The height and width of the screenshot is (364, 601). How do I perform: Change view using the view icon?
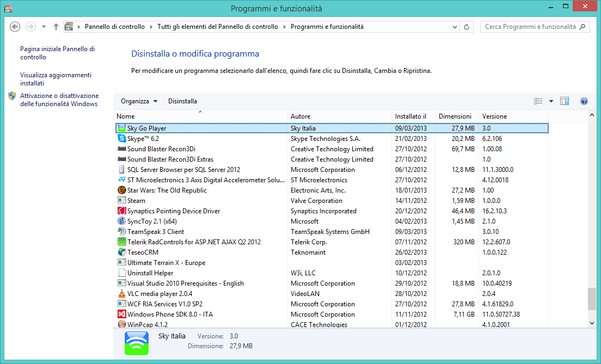pos(538,101)
